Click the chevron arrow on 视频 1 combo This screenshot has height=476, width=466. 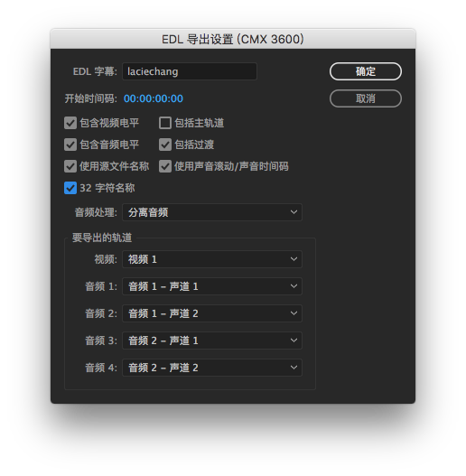click(x=294, y=259)
